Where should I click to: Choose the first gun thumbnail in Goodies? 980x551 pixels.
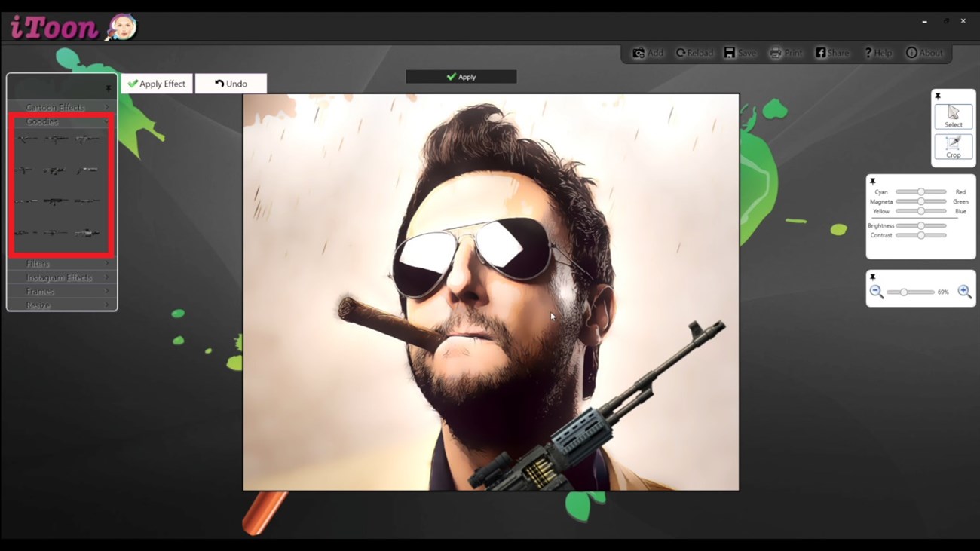[26, 139]
